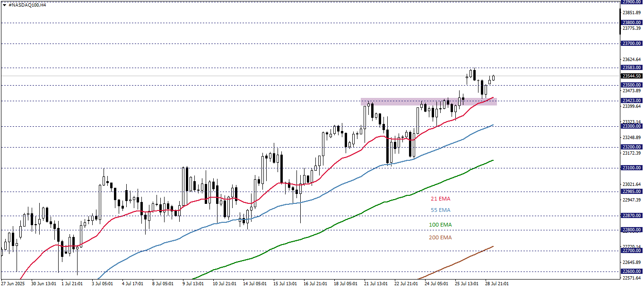Click the 23473.89 price scale value
Image resolution: width=644 pixels, height=289 pixels.
(x=632, y=91)
